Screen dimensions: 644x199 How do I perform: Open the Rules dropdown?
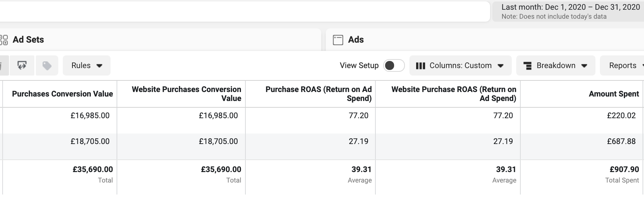coord(87,66)
